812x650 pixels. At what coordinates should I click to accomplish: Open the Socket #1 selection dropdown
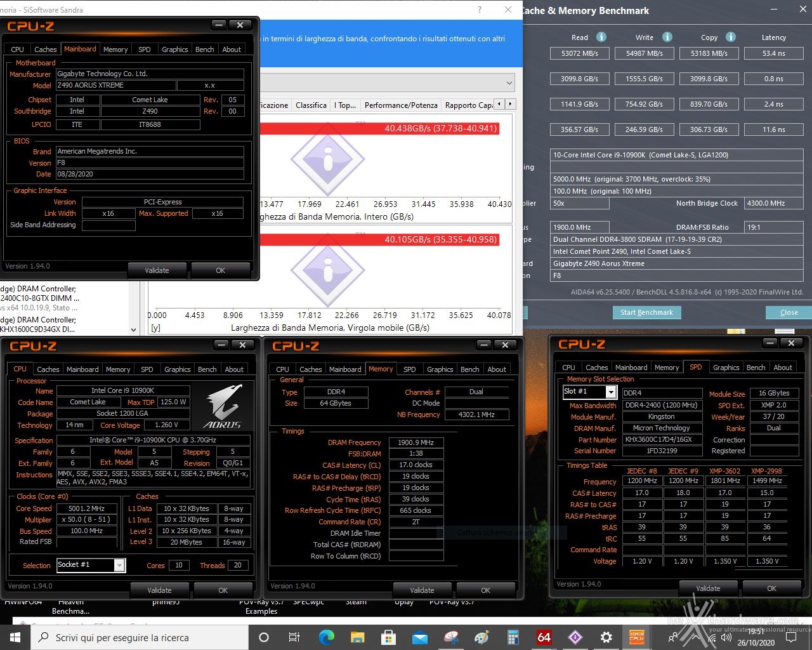[x=119, y=565]
